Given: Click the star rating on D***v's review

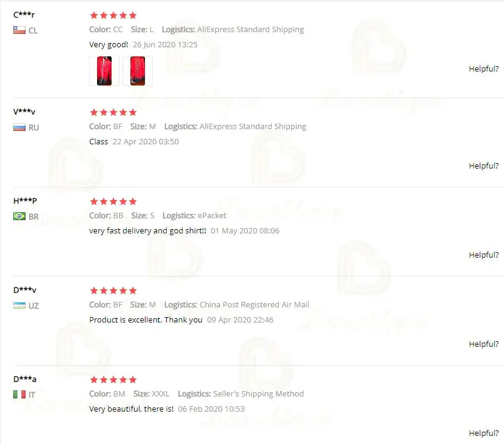Looking at the screenshot, I should 113,291.
